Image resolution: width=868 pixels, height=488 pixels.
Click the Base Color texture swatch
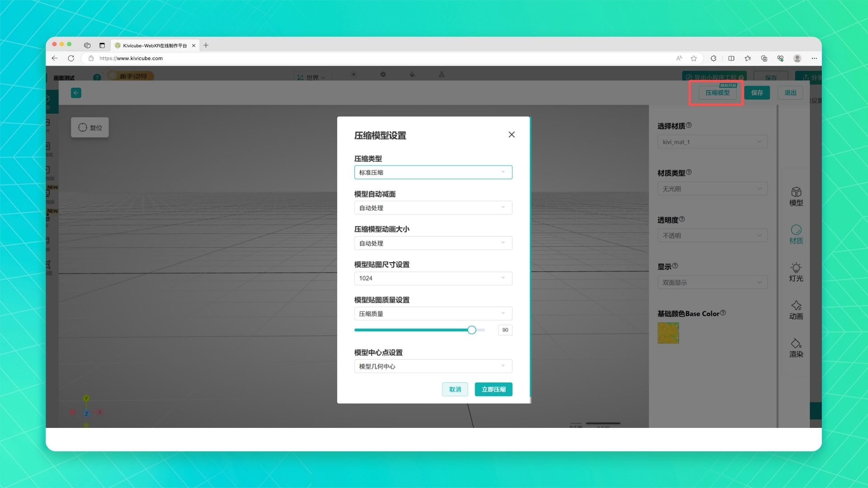668,333
